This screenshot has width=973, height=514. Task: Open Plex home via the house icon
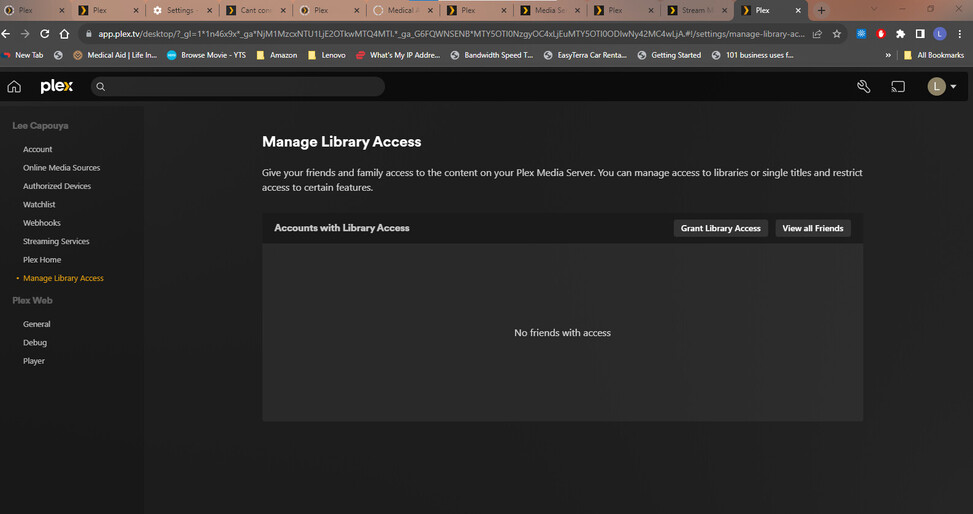coord(14,87)
